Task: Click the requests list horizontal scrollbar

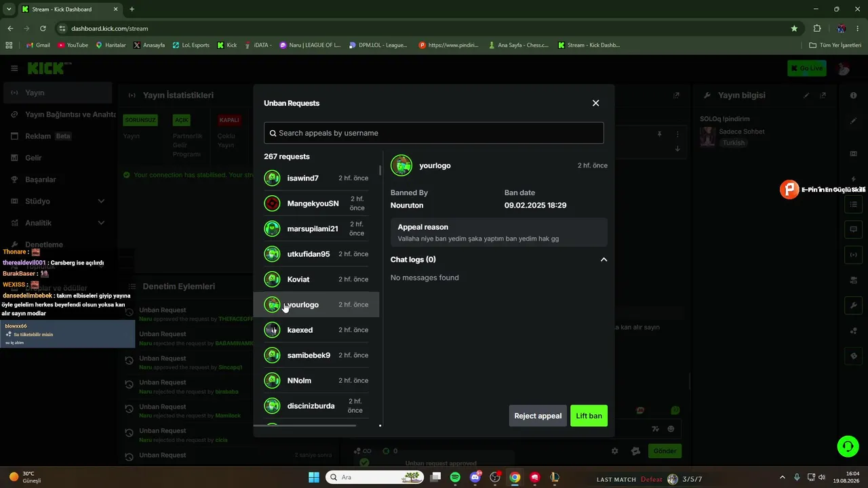Action: [305, 426]
